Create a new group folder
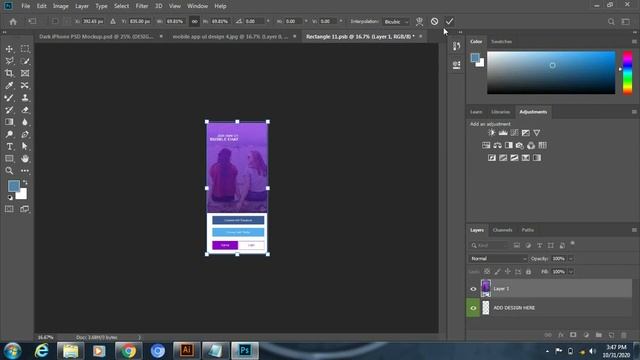 [598, 335]
